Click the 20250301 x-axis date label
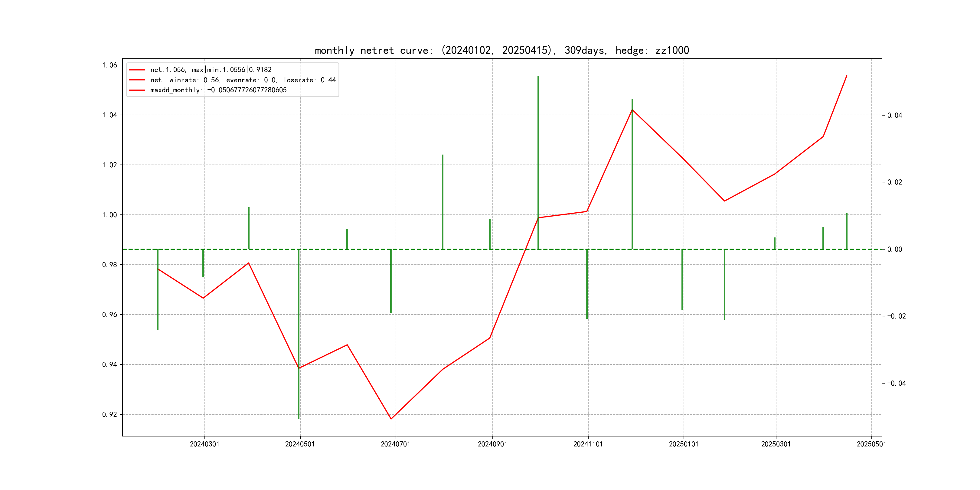 point(776,444)
